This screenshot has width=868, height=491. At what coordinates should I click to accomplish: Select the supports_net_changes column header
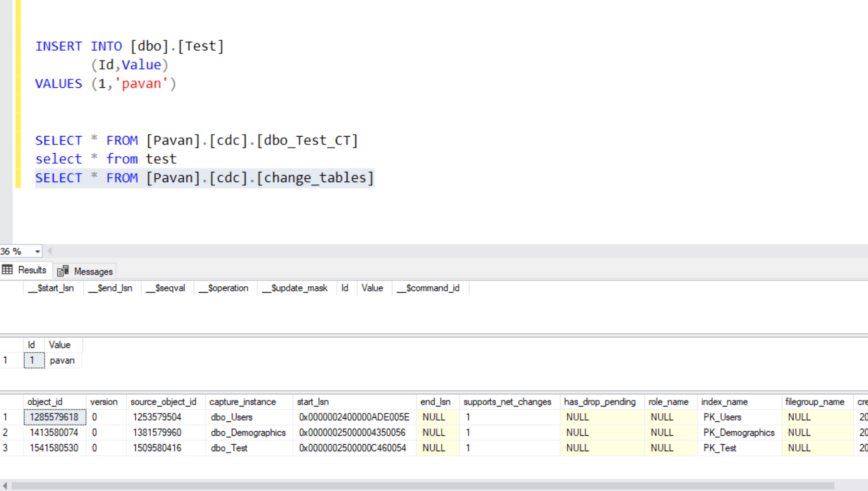509,402
